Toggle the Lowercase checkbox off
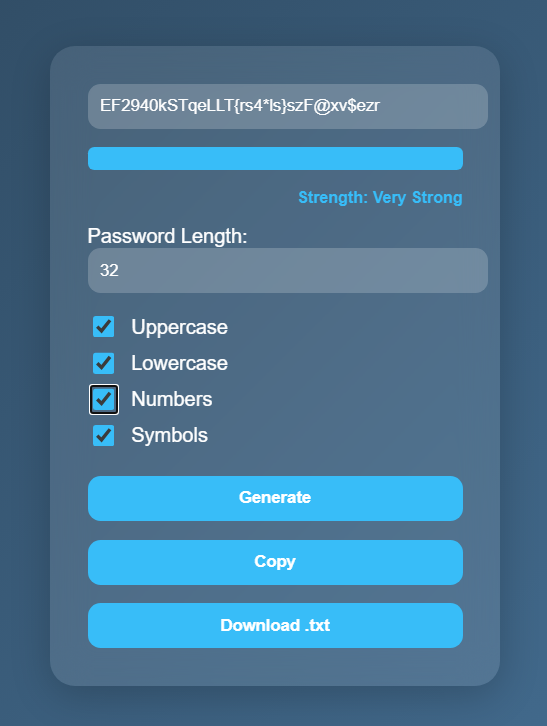Screen dimensions: 547x726 pyautogui.click(x=103, y=363)
